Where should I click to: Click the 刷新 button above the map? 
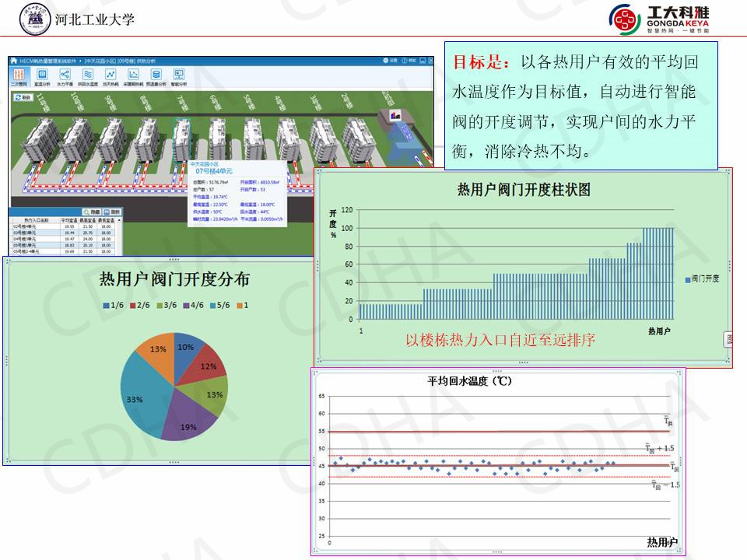[23, 97]
